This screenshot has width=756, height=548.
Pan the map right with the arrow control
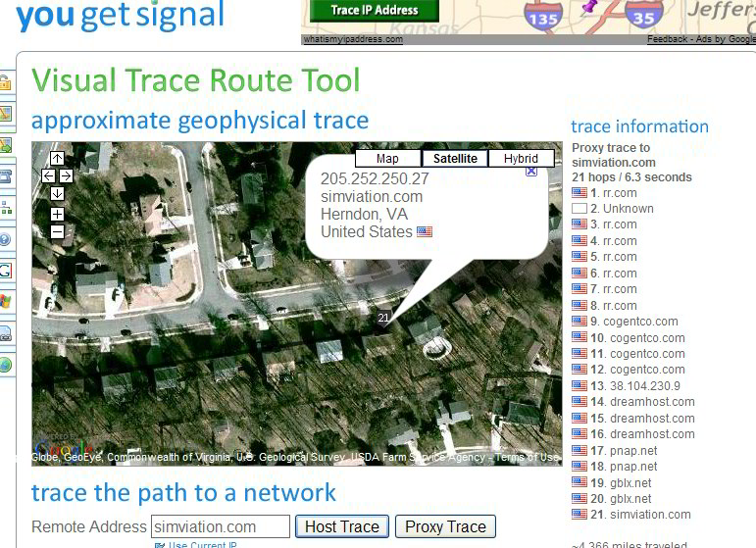[x=66, y=175]
